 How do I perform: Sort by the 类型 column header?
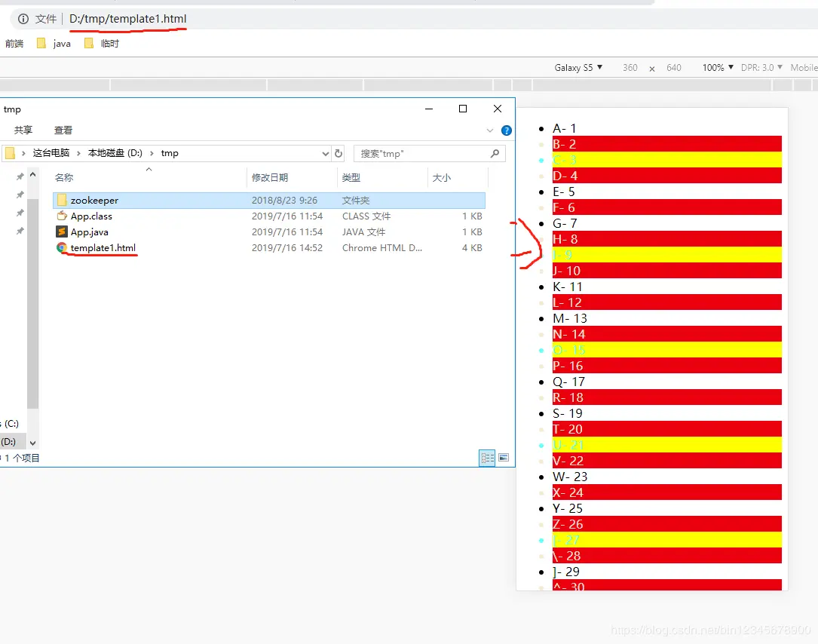tap(351, 177)
